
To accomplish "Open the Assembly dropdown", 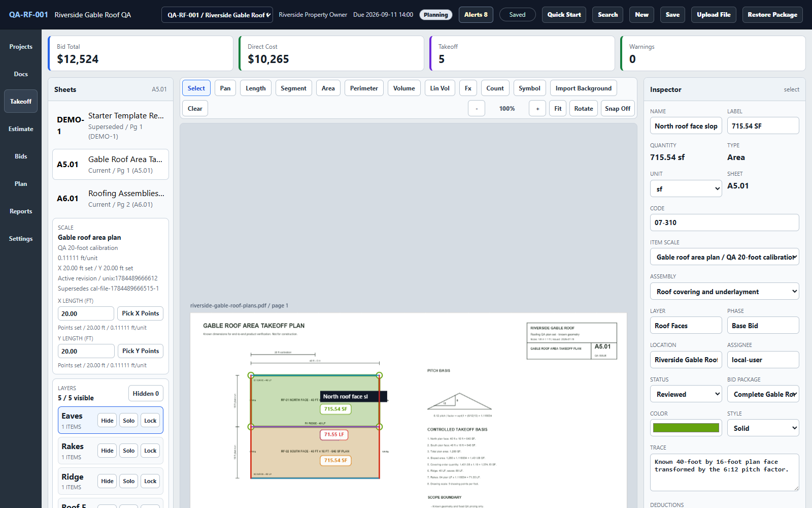I will pyautogui.click(x=725, y=292).
